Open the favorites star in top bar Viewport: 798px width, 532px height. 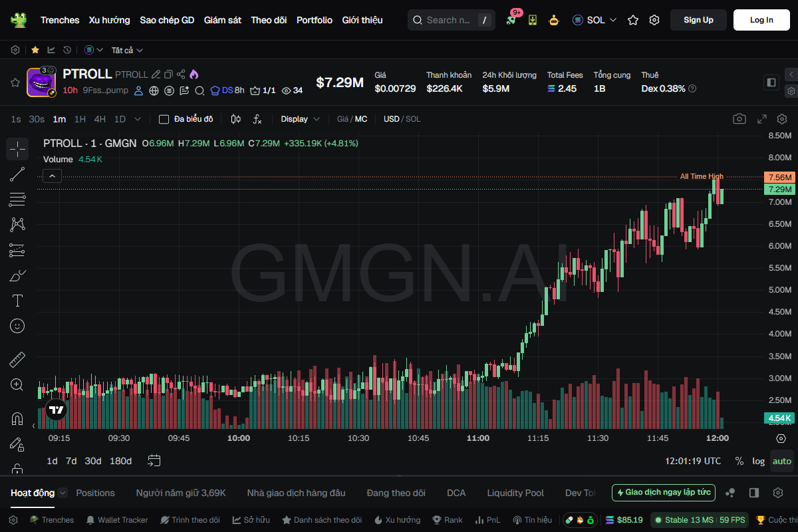pyautogui.click(x=633, y=20)
